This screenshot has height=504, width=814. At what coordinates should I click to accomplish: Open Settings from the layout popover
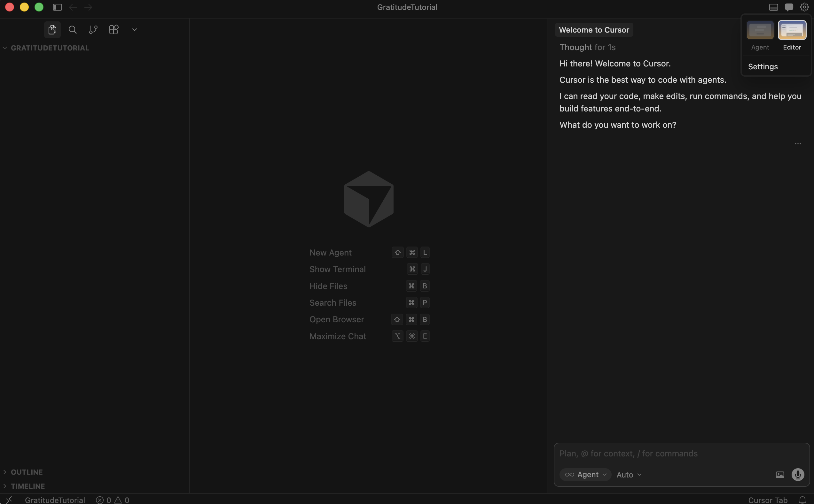[x=763, y=66]
